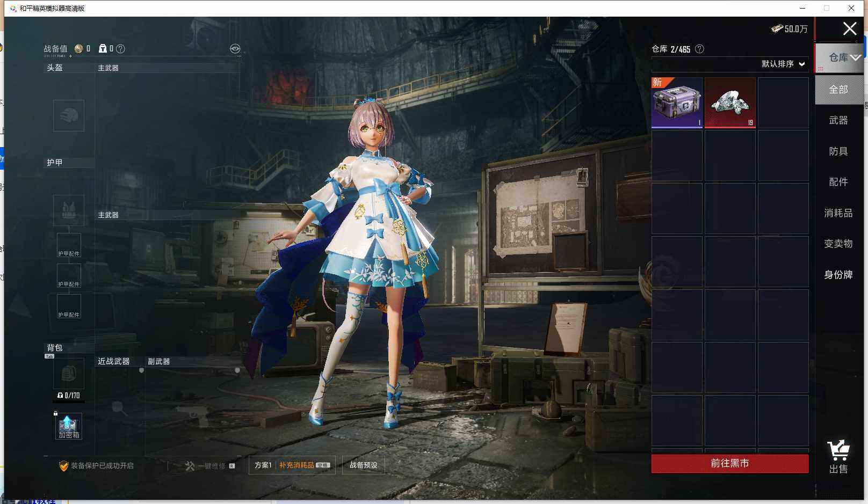Click 补充消耗品 to refill consumables
Image resolution: width=868 pixels, height=504 pixels.
(x=305, y=465)
